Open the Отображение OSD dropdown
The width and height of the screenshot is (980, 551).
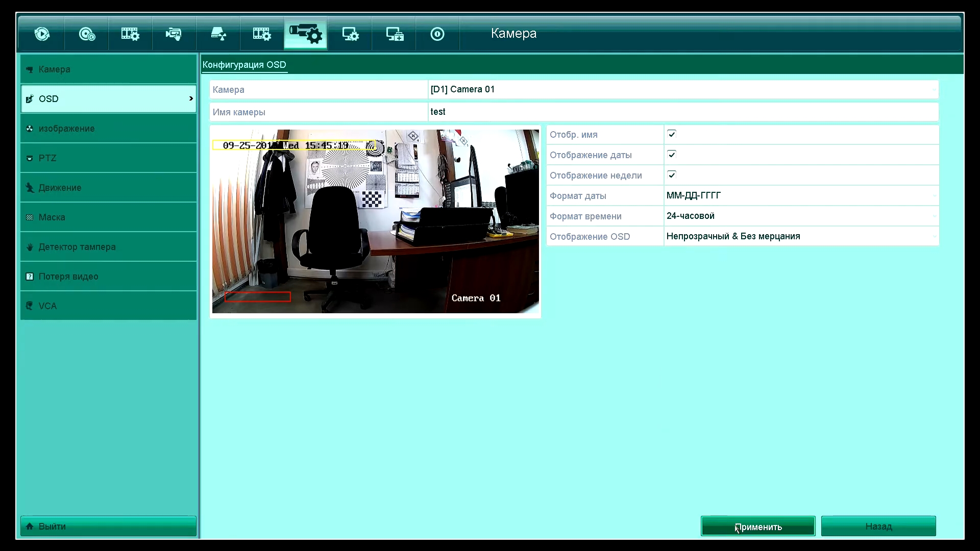800,236
